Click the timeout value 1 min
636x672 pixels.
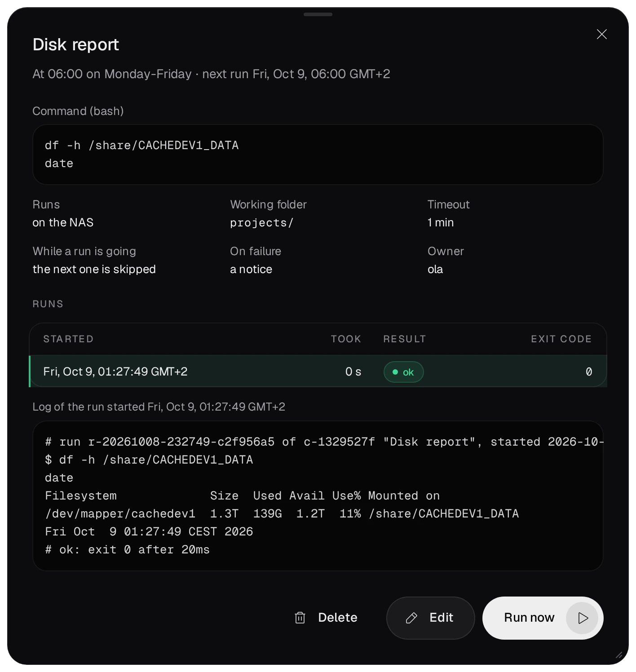441,222
